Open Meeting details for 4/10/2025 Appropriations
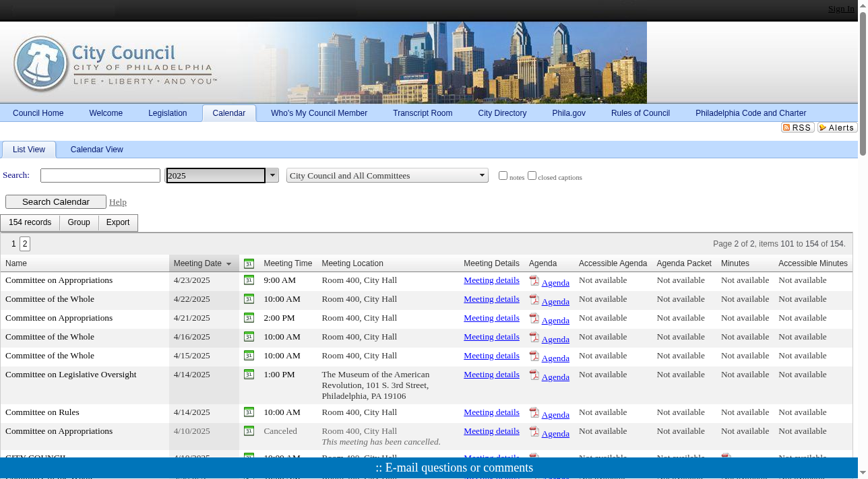Screen dimensions: 868x479 pos(491,431)
